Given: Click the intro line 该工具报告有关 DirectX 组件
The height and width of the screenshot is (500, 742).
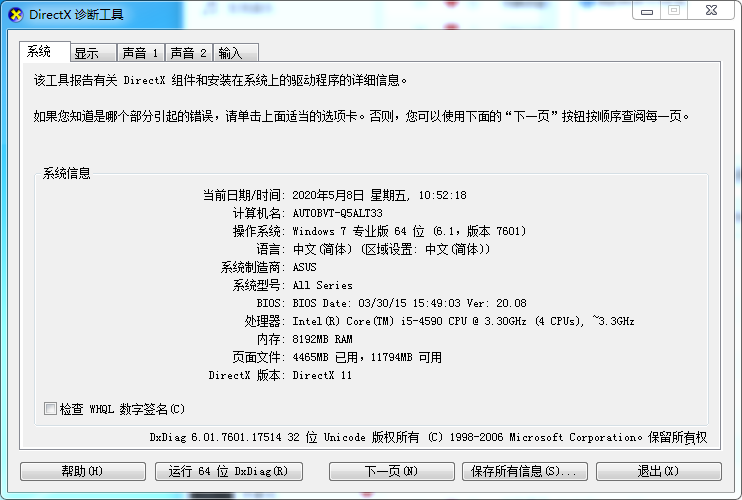Looking at the screenshot, I should click(x=220, y=80).
